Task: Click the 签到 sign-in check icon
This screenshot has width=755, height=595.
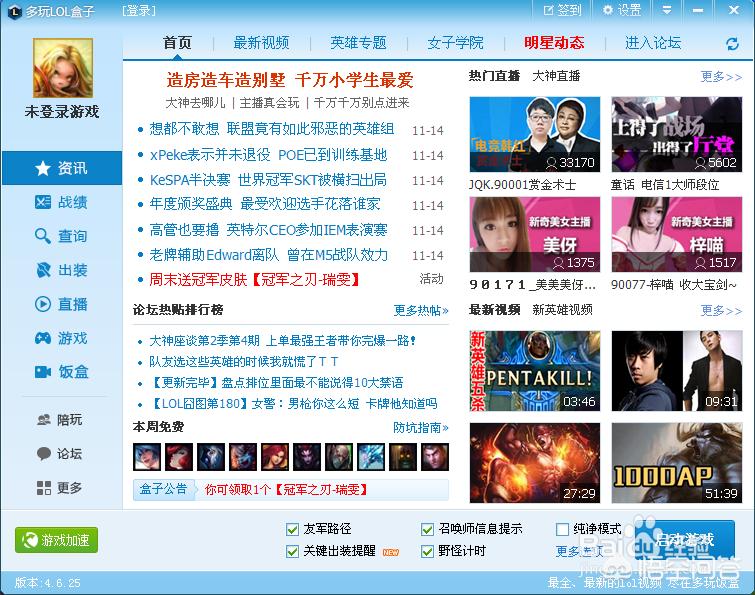Action: [562, 10]
